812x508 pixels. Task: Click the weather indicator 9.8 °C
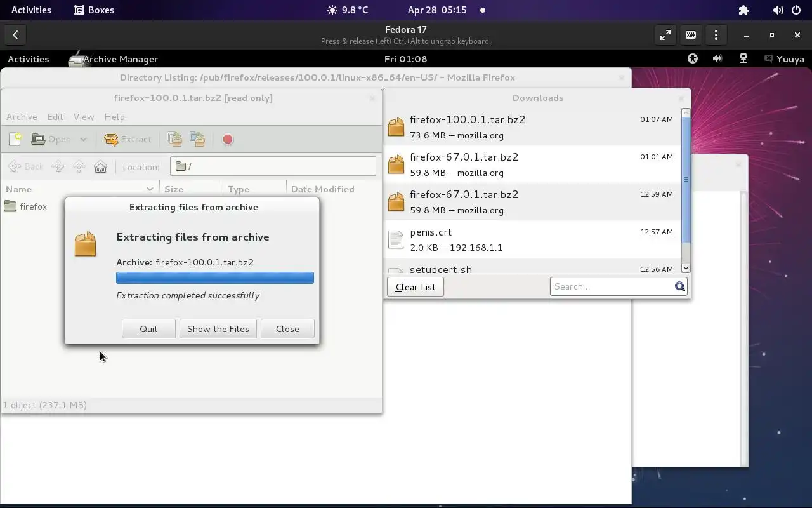point(348,10)
